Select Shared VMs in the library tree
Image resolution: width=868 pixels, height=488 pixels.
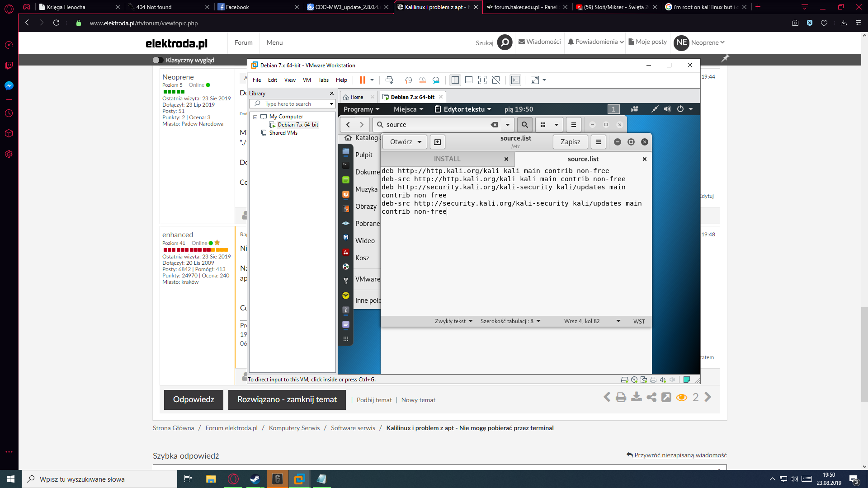tap(283, 133)
